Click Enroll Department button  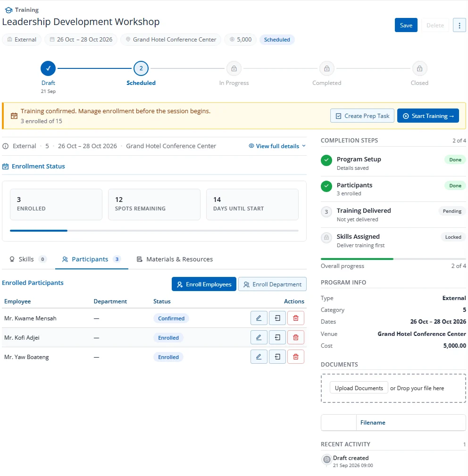pos(273,284)
